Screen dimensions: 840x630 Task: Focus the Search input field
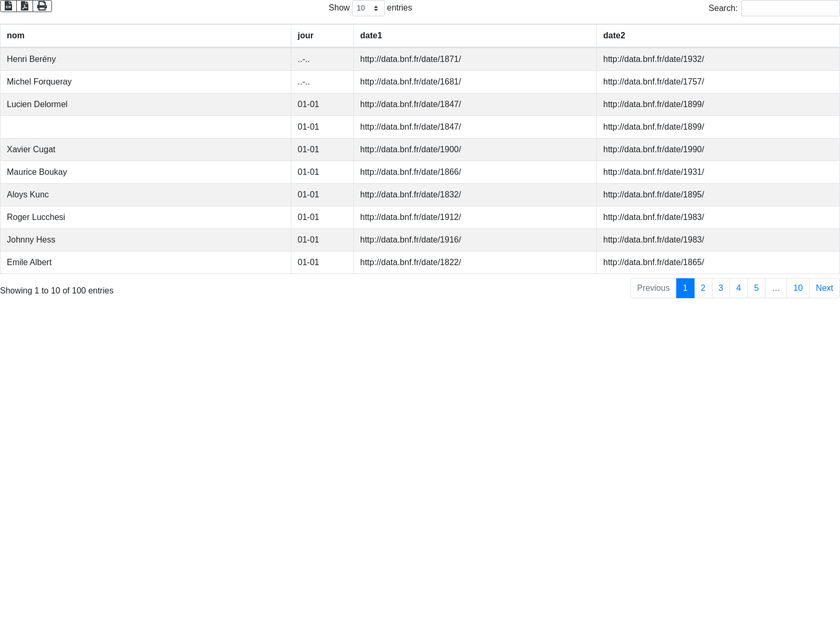coord(790,8)
